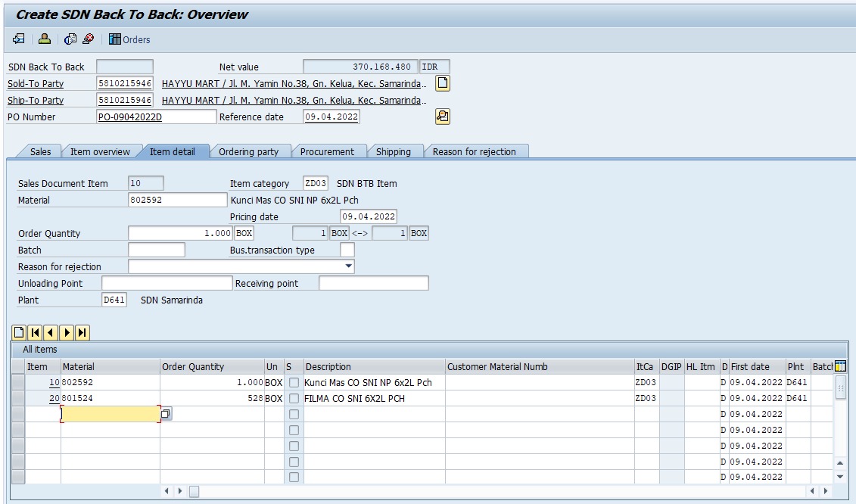Click into the Order Quantity field

(180, 233)
